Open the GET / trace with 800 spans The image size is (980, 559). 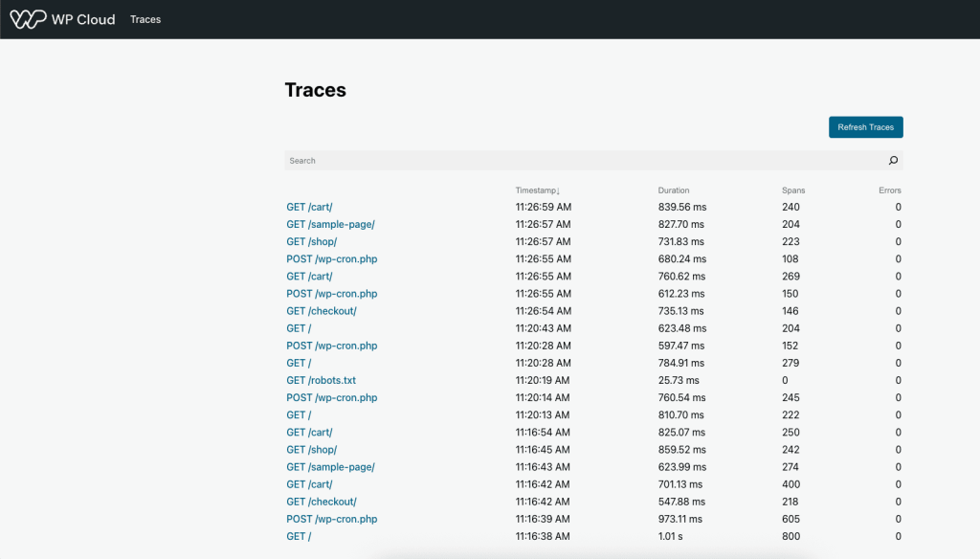point(298,536)
